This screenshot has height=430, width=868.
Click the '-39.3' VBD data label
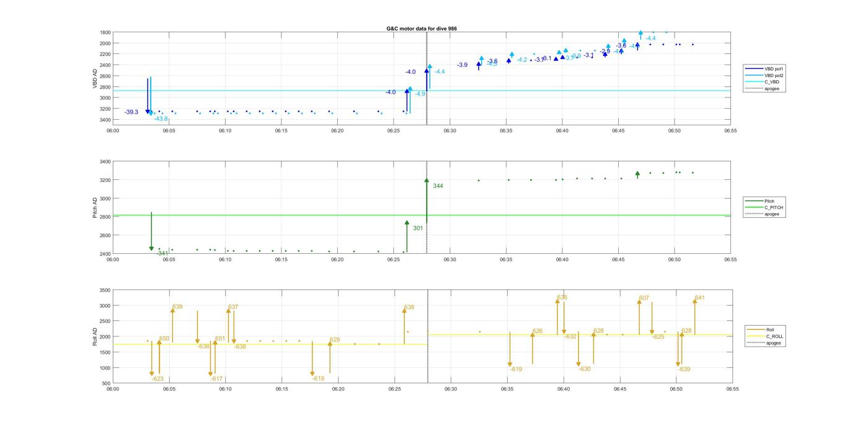click(131, 112)
